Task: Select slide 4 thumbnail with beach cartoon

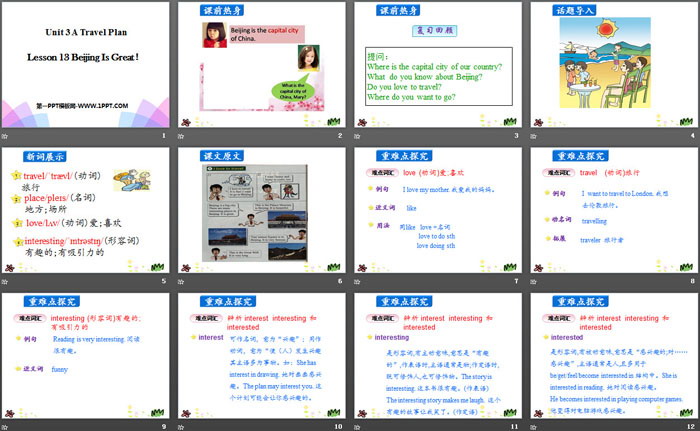Action: point(614,64)
